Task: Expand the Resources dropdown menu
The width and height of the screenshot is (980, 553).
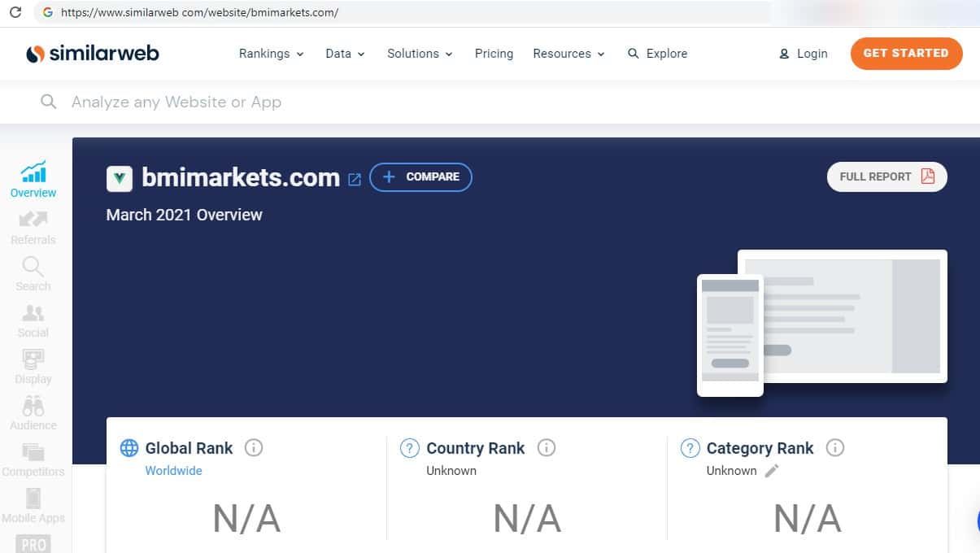Action: (568, 54)
